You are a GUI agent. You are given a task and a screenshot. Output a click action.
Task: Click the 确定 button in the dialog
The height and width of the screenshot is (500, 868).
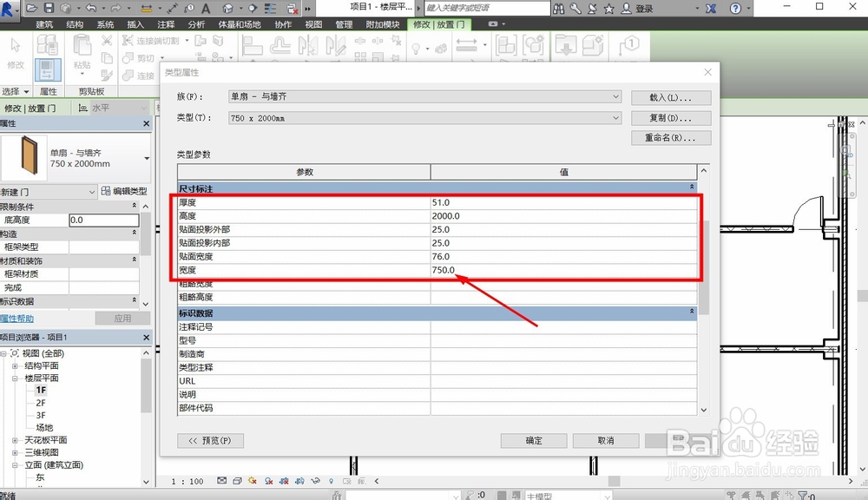(534, 441)
